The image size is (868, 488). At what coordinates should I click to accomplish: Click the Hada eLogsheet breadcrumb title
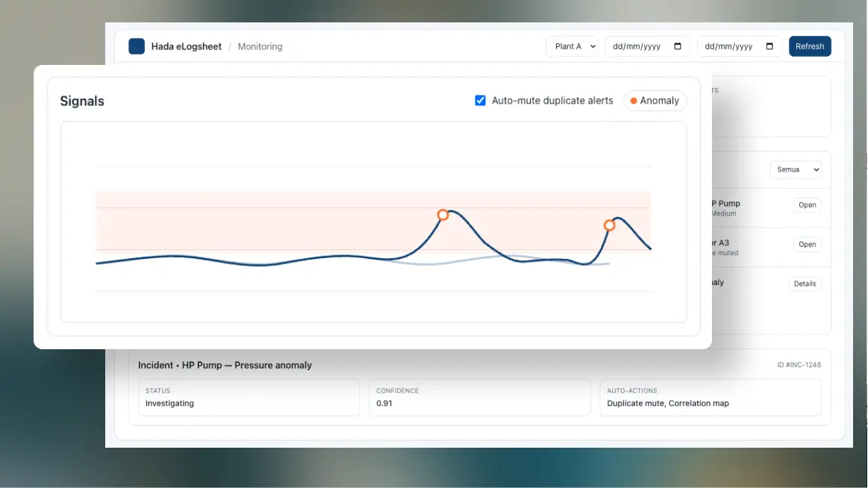pos(187,46)
